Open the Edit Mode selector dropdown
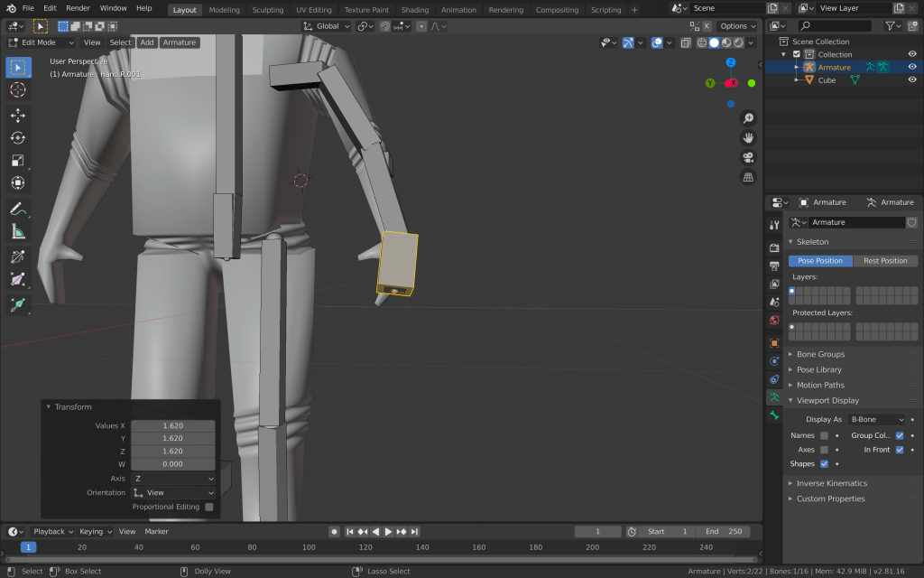The width and height of the screenshot is (924, 578). 42,42
